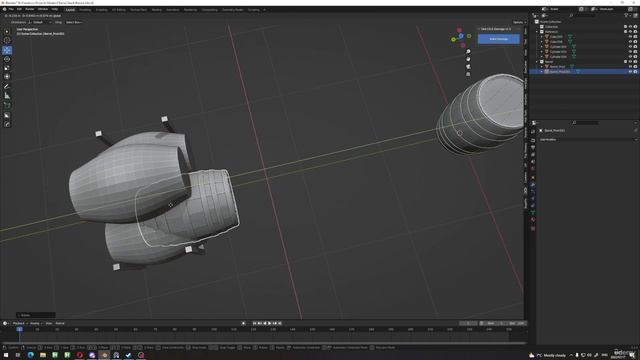This screenshot has width=640, height=360.
Task: Select the Cursor tool in the toolbar
Action: click(7, 40)
